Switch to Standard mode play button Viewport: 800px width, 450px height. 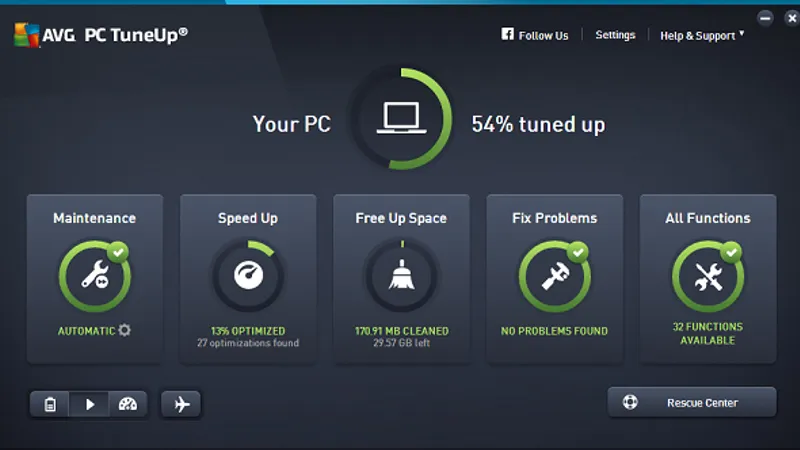[x=89, y=404]
